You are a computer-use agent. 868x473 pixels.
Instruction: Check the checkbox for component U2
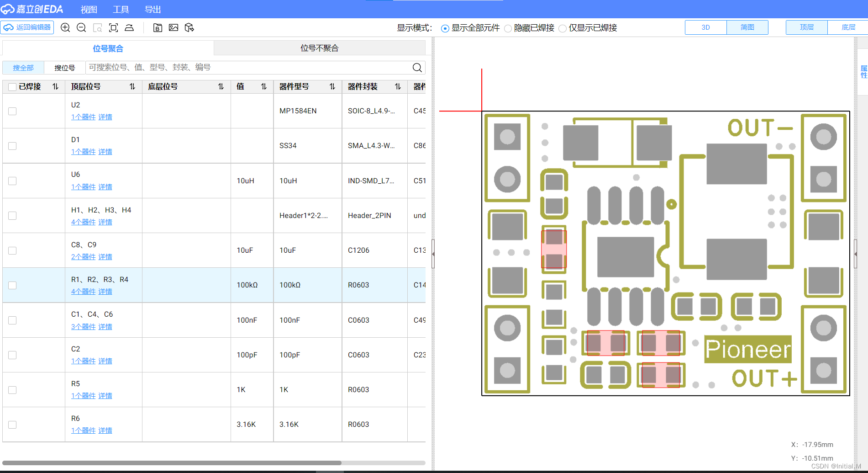pyautogui.click(x=12, y=111)
